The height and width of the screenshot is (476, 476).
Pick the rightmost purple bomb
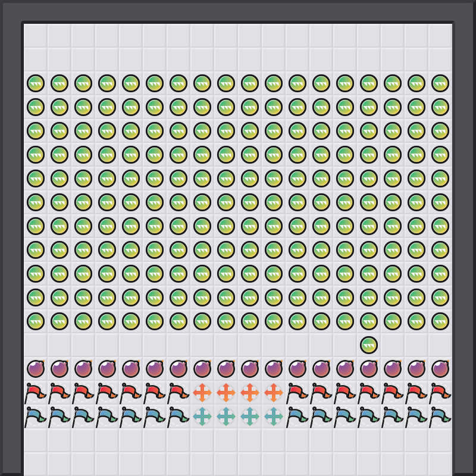point(440,369)
